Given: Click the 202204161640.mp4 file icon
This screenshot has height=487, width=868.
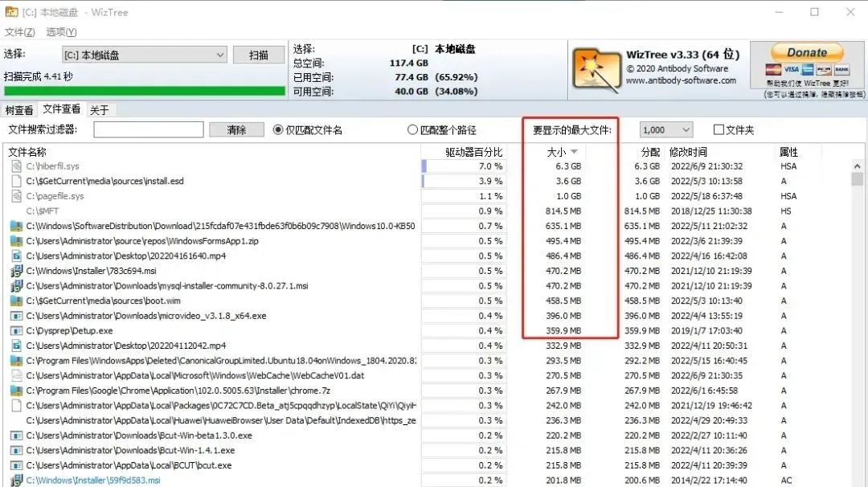Looking at the screenshot, I should coord(17,256).
